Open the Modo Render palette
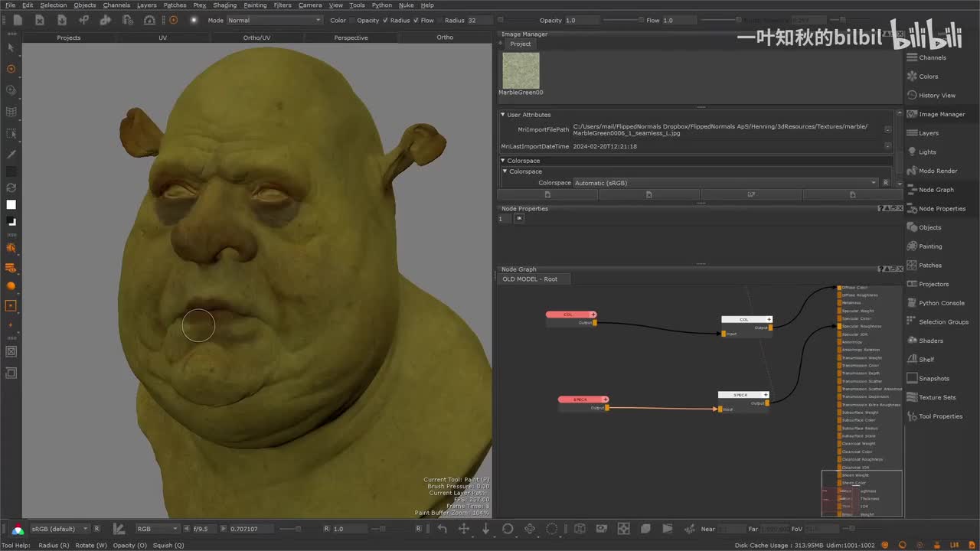 tap(938, 171)
